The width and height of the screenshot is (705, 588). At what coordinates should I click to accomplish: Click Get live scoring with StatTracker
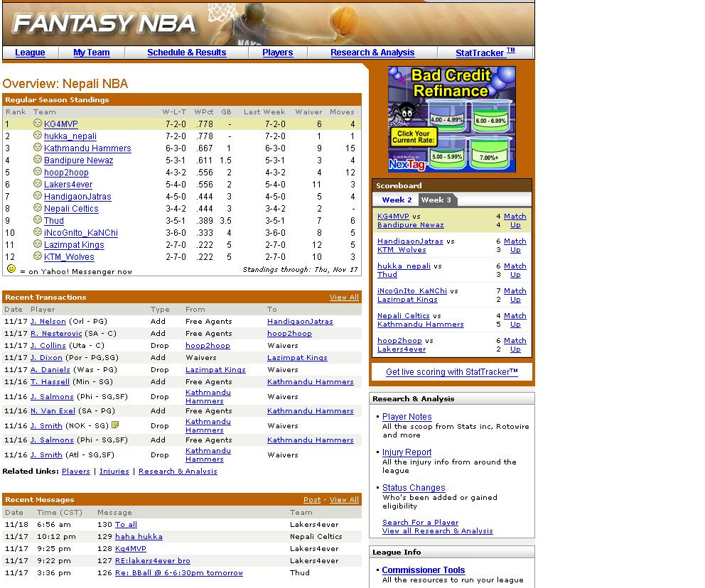451,372
